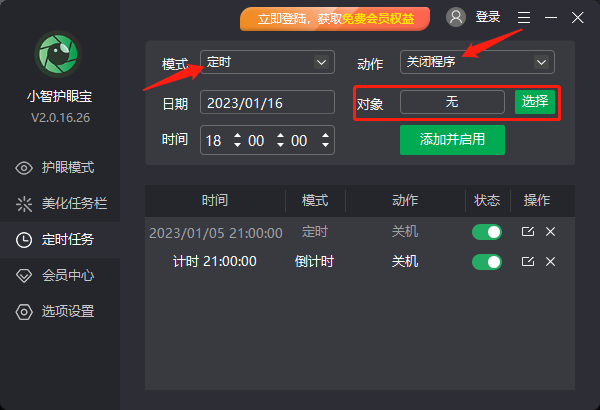Open the hamburger menu icon
This screenshot has width=600, height=410.
[x=524, y=17]
